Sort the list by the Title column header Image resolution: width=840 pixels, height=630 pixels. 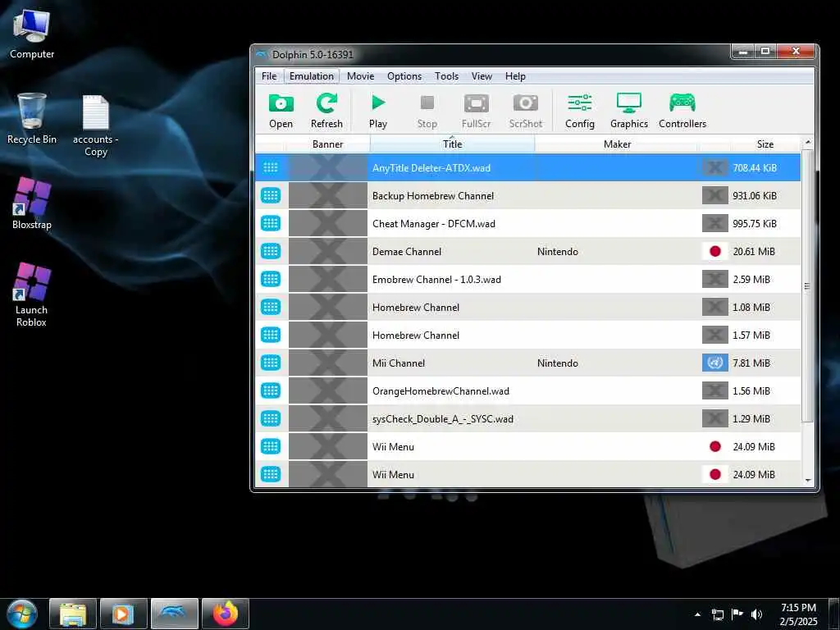[452, 144]
